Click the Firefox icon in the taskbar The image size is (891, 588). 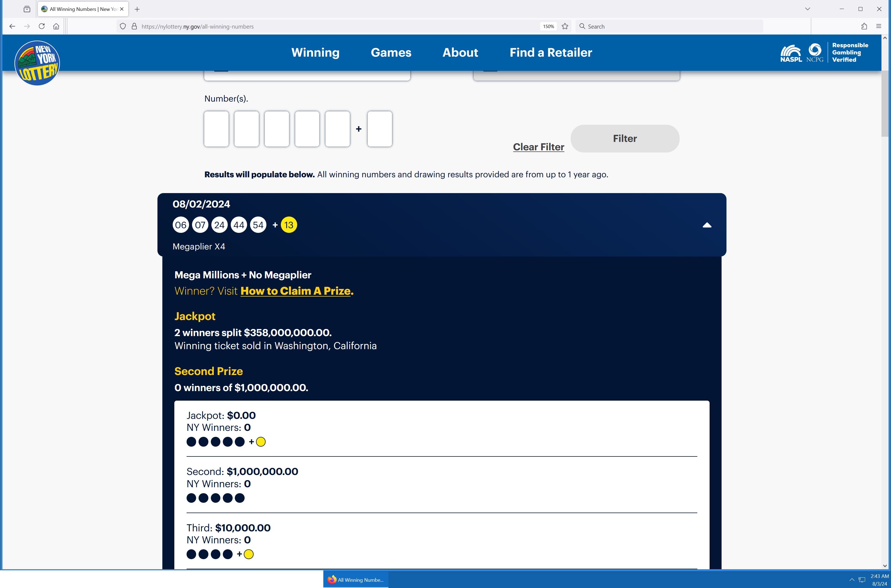tap(356, 580)
